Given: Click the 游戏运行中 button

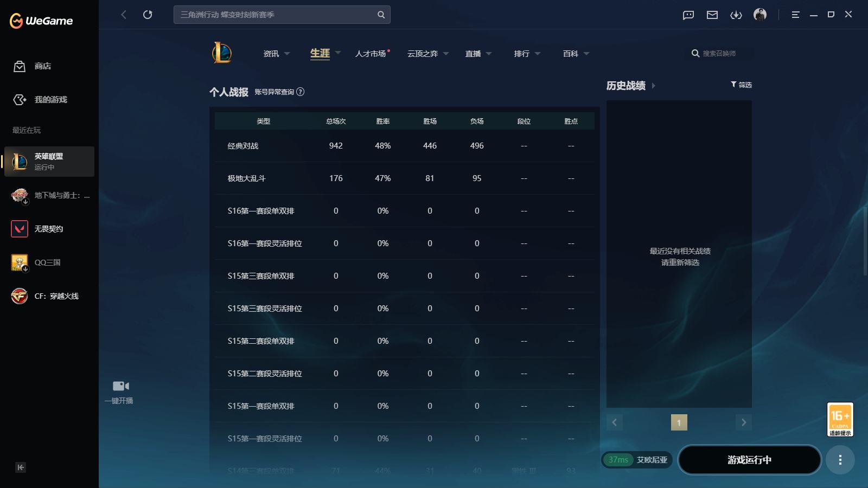Looking at the screenshot, I should 749,460.
